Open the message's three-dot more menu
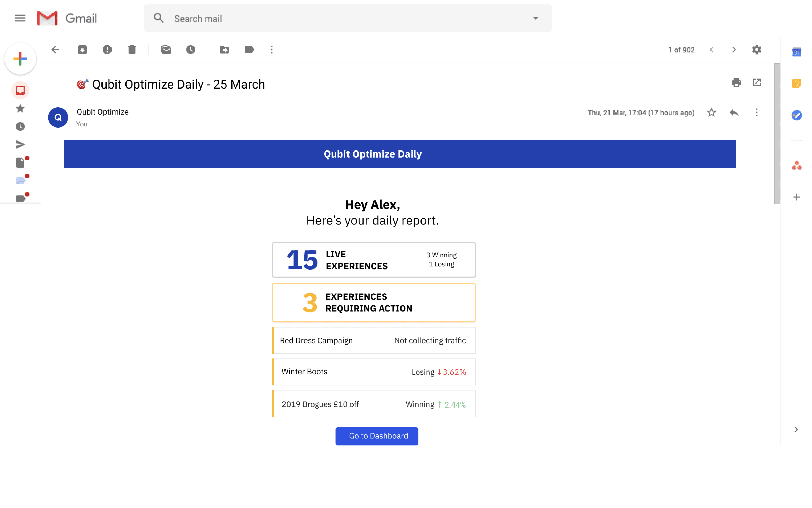Screen dimensions: 812x508 [x=757, y=113]
